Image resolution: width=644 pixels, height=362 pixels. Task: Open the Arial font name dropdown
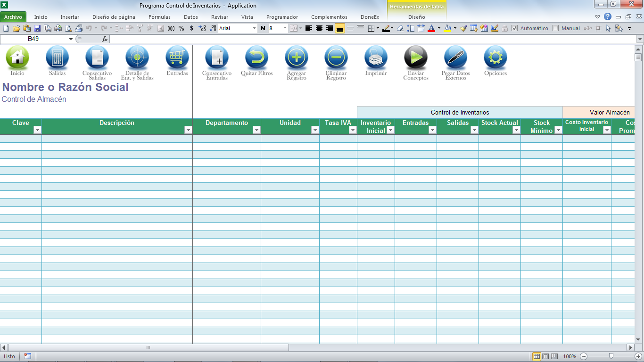(x=255, y=28)
